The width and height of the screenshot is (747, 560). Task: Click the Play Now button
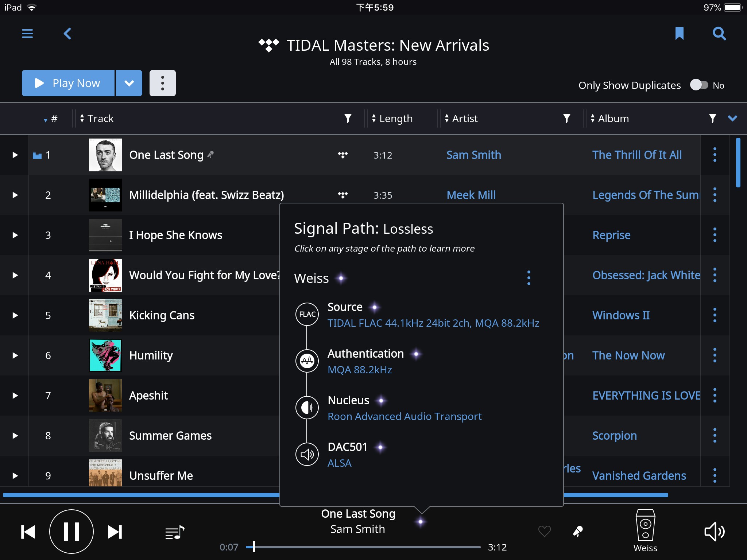[x=68, y=83]
